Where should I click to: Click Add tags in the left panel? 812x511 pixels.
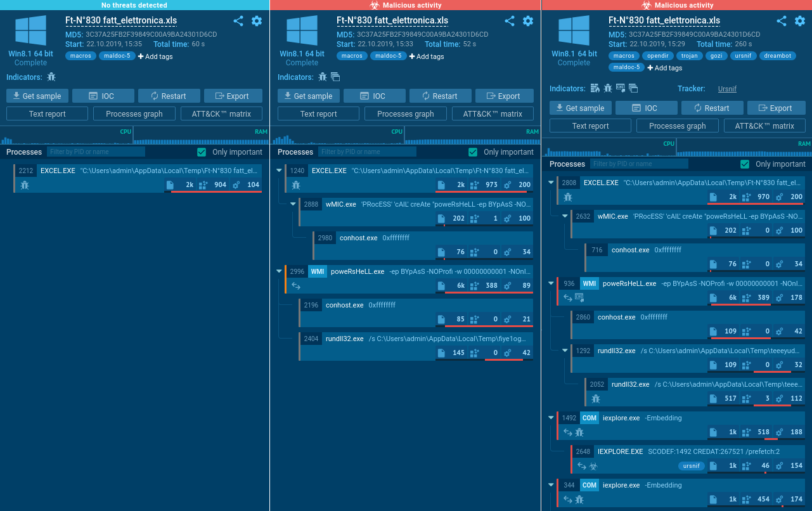(155, 56)
